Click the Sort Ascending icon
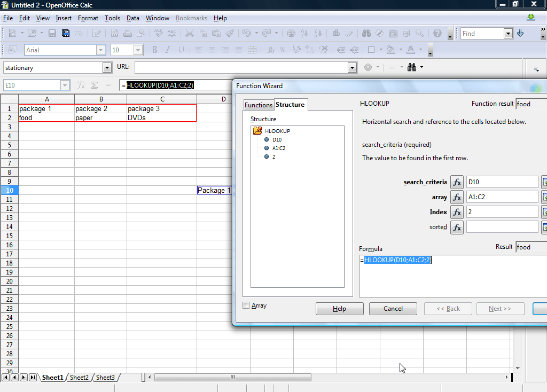Viewport: 547px width, 392px height. click(x=303, y=33)
